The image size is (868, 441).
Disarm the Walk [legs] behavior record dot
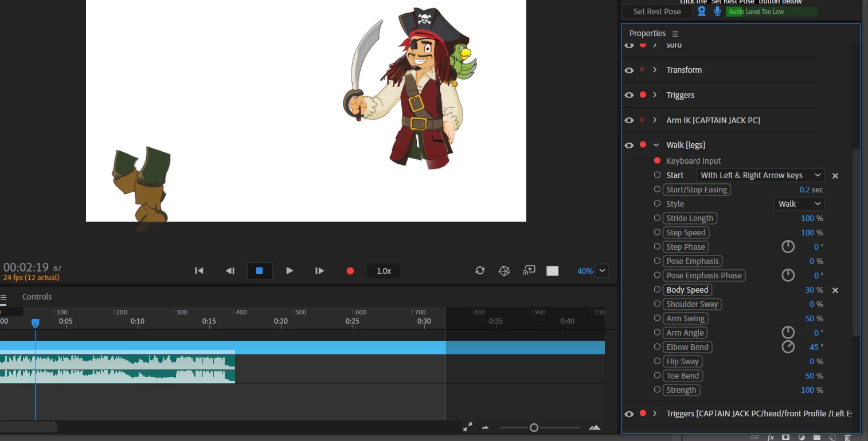643,144
